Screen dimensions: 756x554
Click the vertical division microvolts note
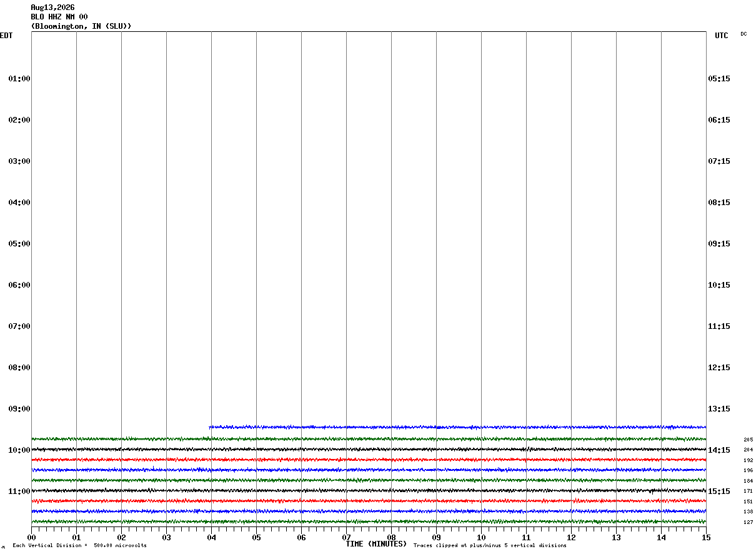click(x=79, y=546)
